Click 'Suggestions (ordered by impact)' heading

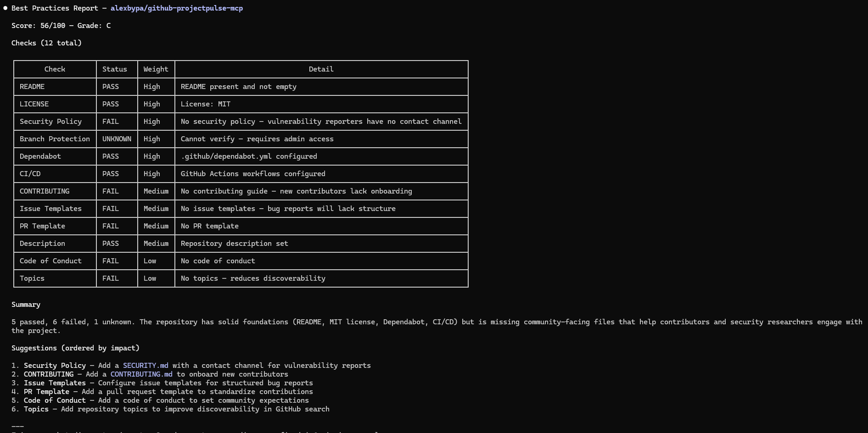75,348
